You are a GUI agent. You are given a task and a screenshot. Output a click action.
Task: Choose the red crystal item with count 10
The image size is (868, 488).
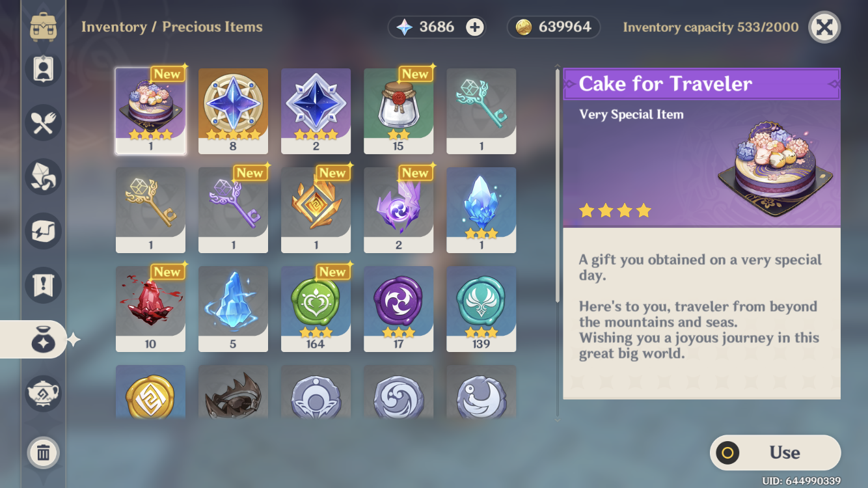pyautogui.click(x=150, y=309)
